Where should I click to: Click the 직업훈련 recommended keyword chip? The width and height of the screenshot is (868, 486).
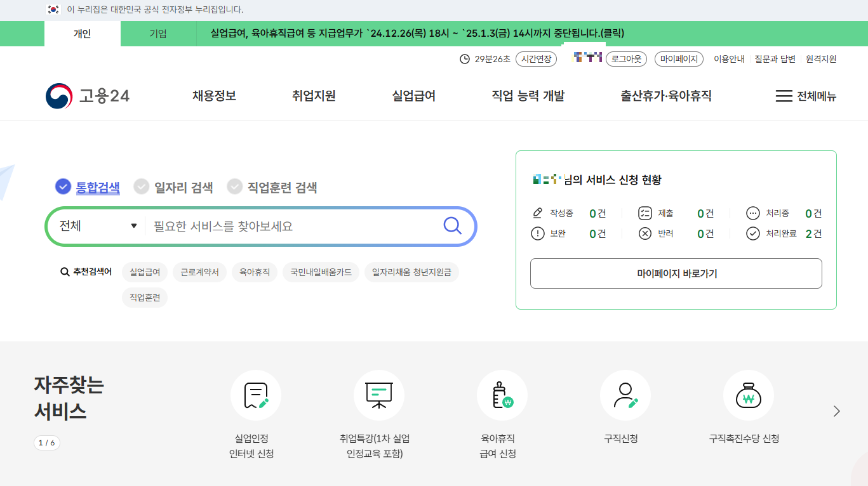pyautogui.click(x=145, y=297)
